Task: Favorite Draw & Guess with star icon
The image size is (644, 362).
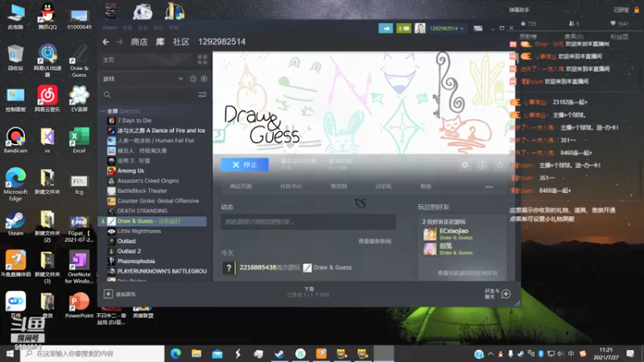Action: [500, 165]
